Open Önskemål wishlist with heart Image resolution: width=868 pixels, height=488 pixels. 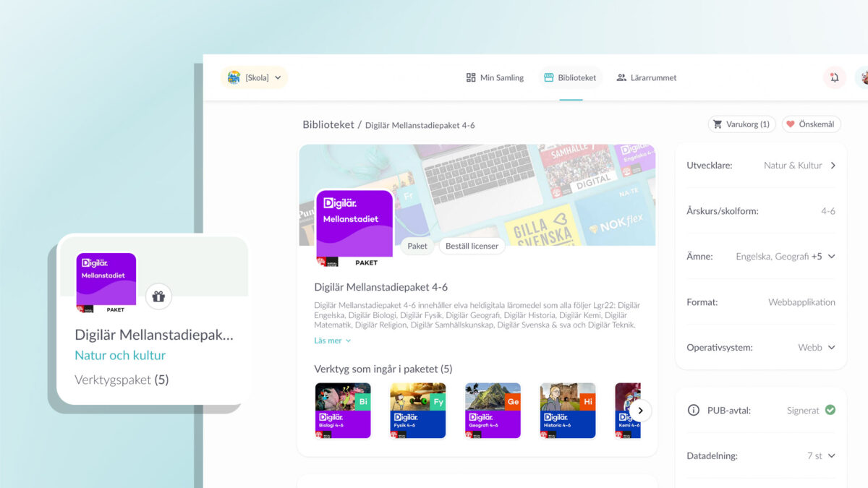point(810,124)
